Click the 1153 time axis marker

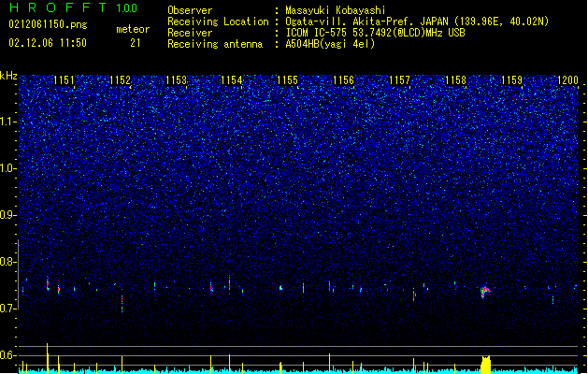tap(176, 80)
